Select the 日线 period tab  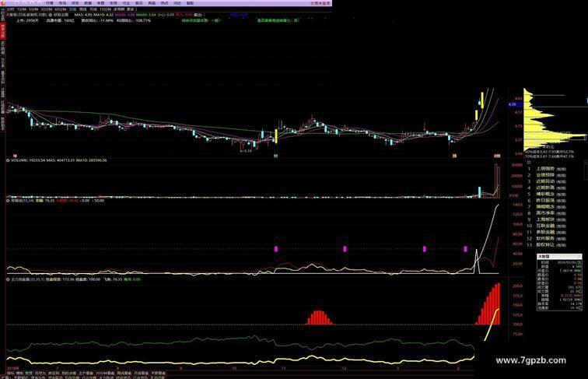click(72, 9)
